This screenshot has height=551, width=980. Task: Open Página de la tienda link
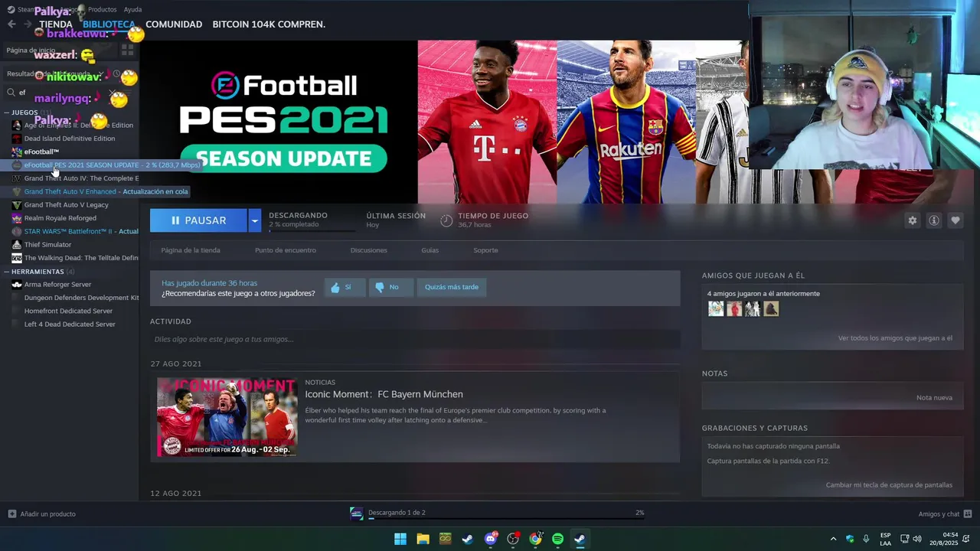[x=191, y=250]
